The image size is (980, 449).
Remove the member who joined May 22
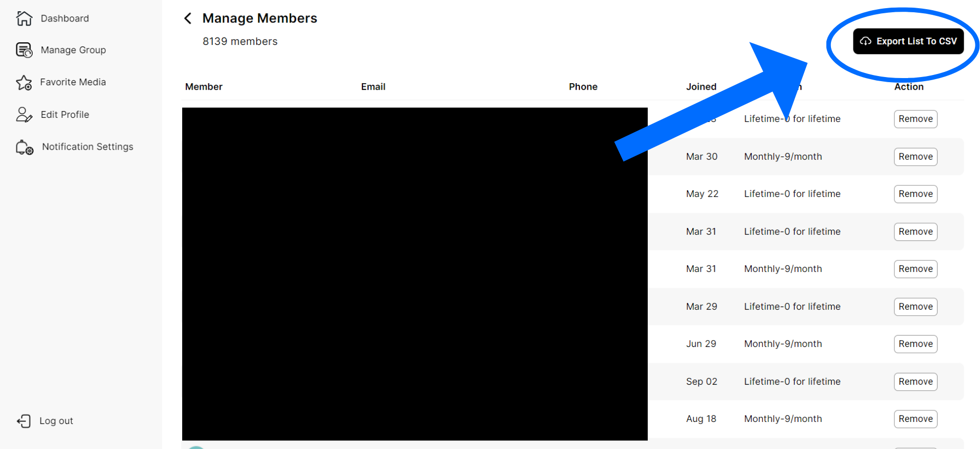915,194
